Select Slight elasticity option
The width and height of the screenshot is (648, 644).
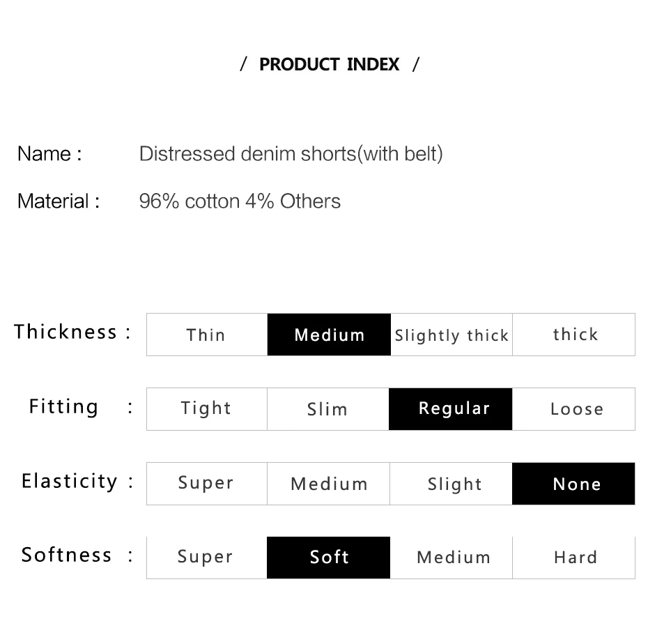coord(451,484)
